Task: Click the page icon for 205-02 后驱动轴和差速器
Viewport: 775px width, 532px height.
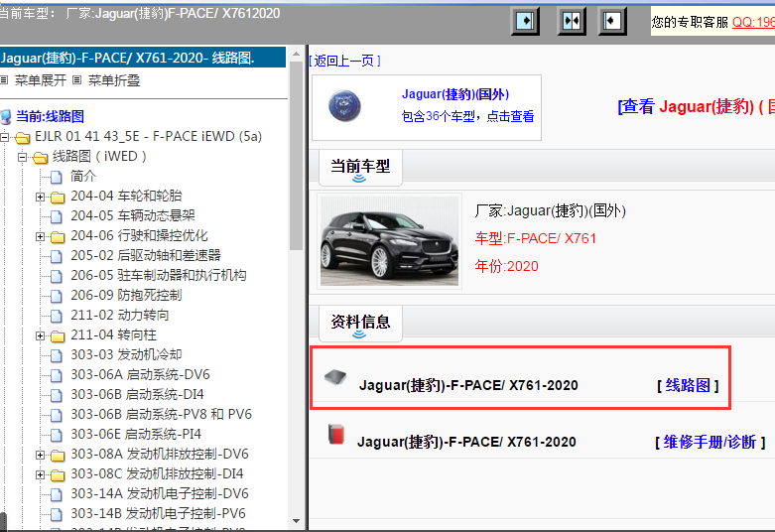Action: point(57,256)
